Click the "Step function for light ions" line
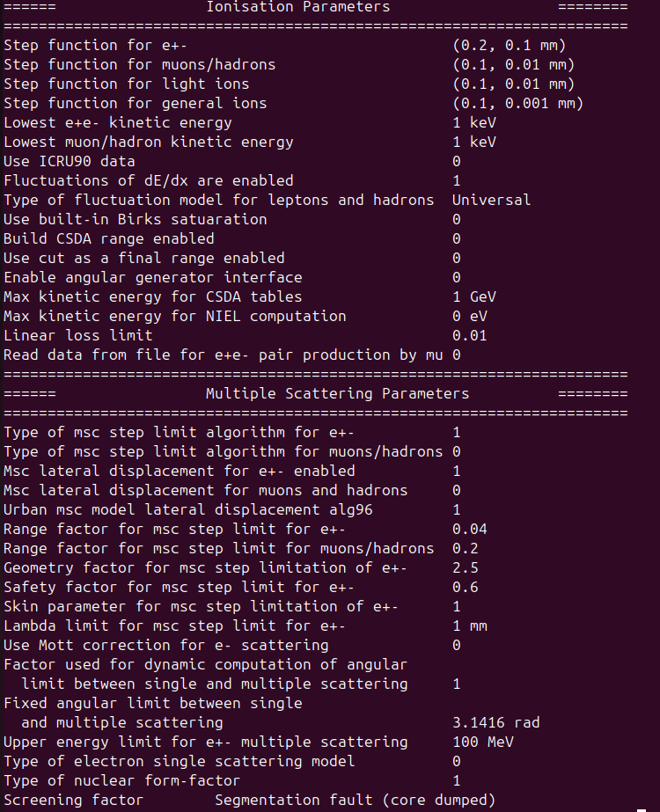Viewport: 660px width, 812px height. [127, 84]
